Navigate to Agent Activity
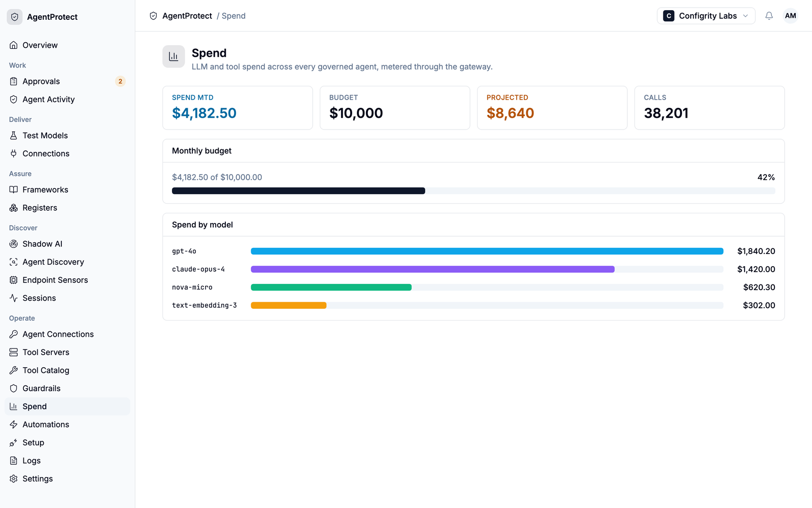The height and width of the screenshot is (508, 812). pyautogui.click(x=67, y=100)
